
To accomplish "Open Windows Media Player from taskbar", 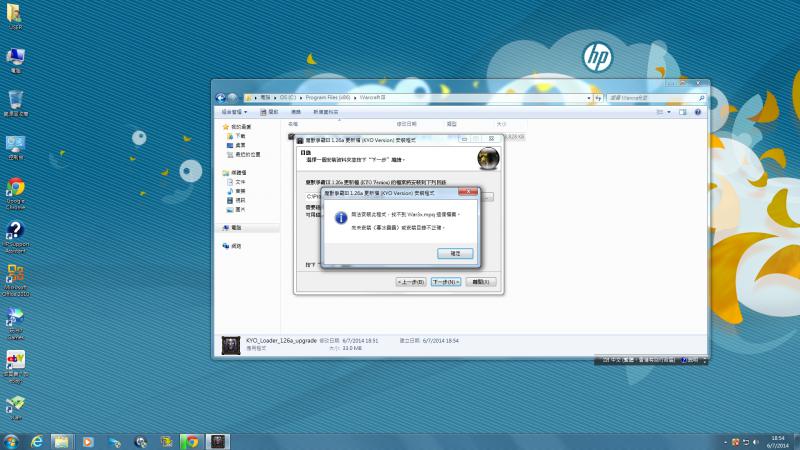I will 88,441.
